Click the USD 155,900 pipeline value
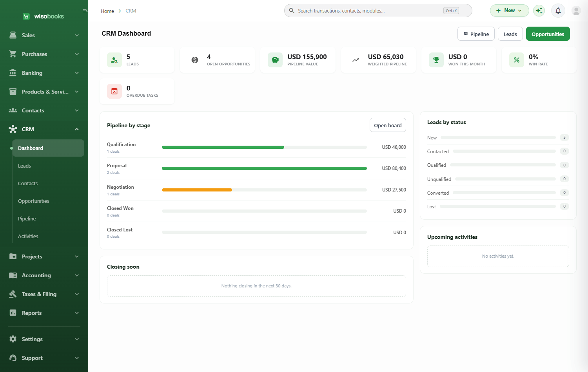 (x=307, y=57)
